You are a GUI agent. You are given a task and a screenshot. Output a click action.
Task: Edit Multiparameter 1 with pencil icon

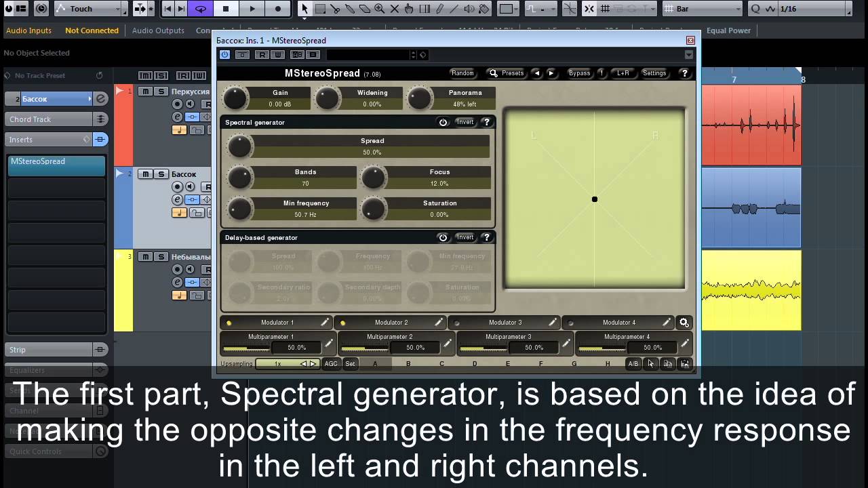click(x=330, y=344)
